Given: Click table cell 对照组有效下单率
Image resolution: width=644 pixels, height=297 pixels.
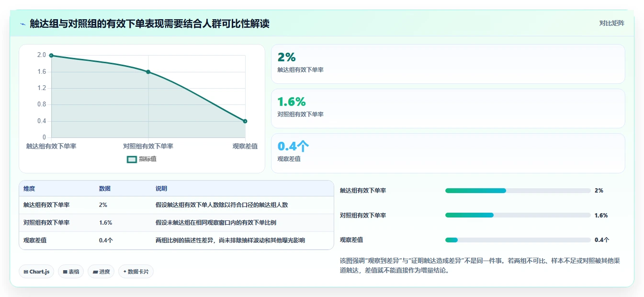Looking at the screenshot, I should (46, 223).
